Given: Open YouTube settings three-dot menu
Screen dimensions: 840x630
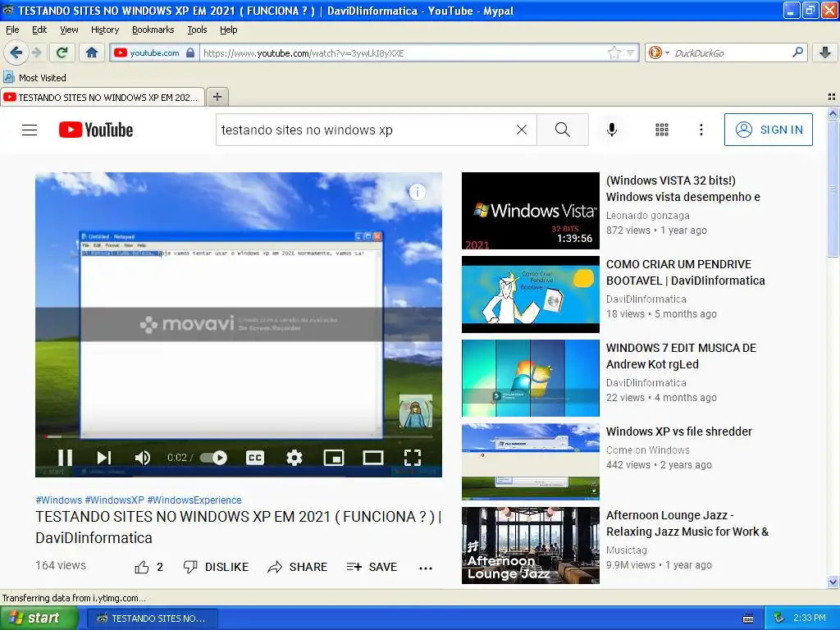Looking at the screenshot, I should click(x=701, y=130).
